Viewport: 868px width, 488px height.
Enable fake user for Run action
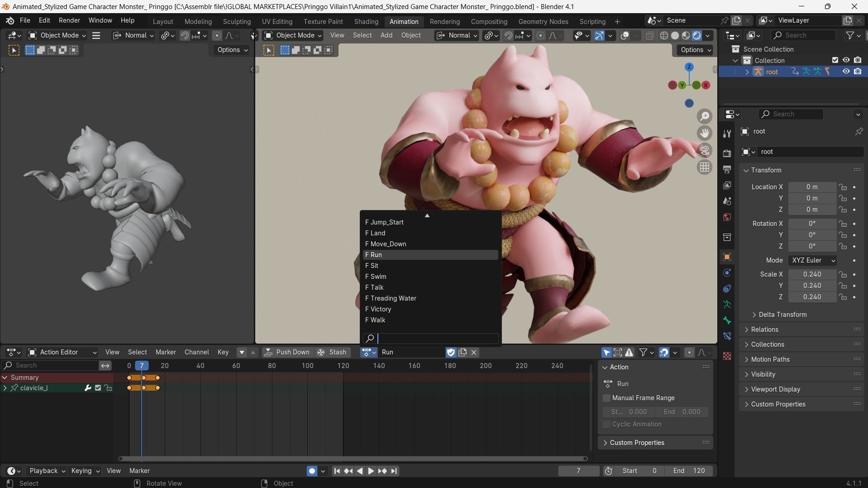tap(451, 352)
